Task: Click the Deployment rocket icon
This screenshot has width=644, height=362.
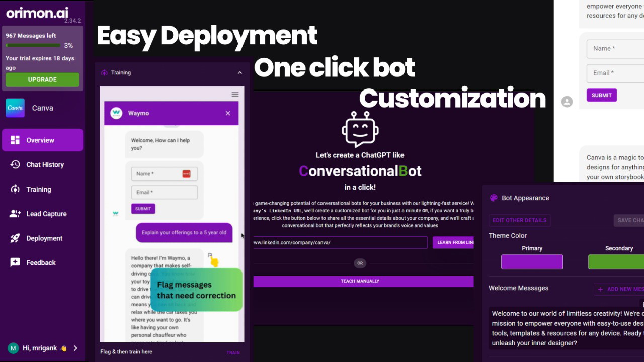Action: [x=15, y=238]
